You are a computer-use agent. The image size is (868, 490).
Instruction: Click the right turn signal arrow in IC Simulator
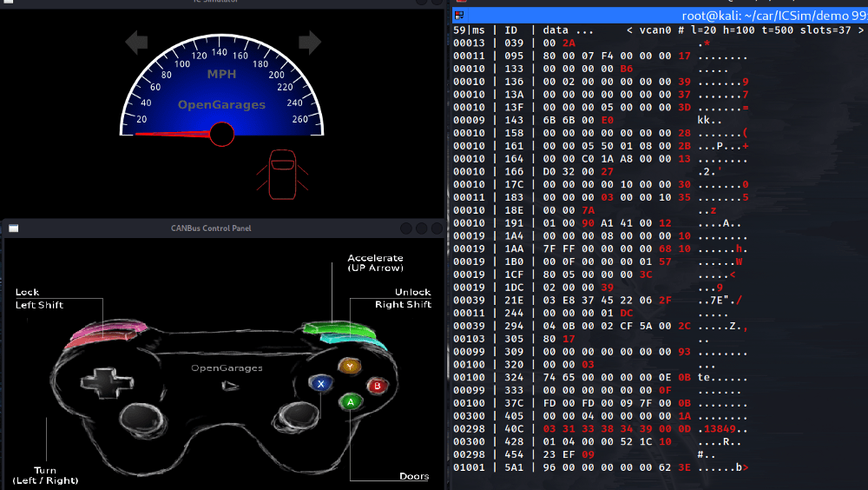click(x=310, y=42)
